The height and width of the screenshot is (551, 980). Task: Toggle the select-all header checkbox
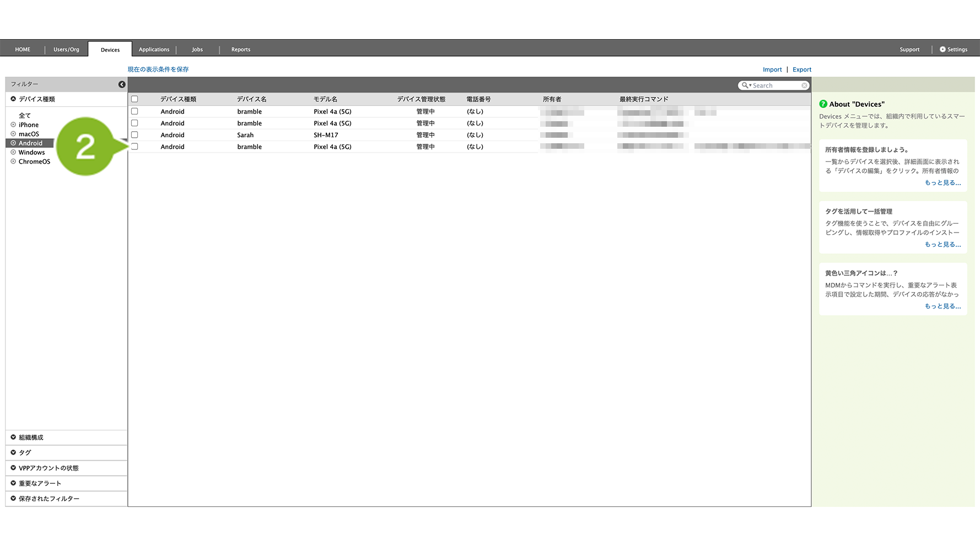134,99
